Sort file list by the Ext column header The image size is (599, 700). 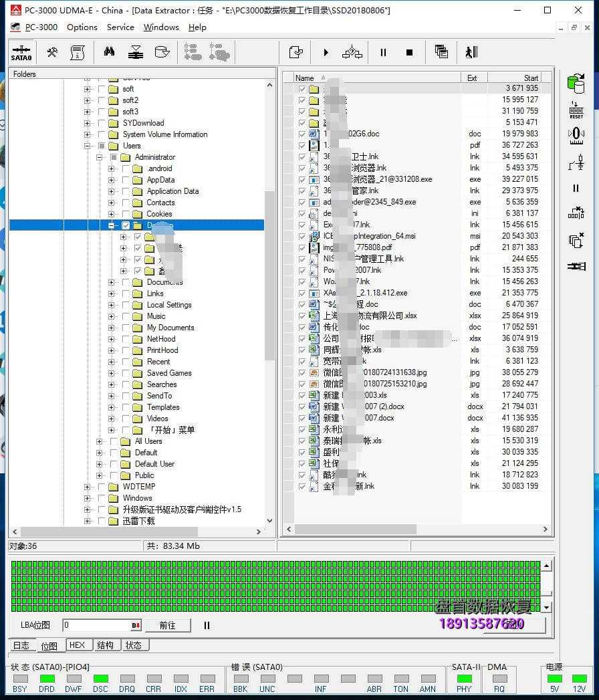click(x=473, y=78)
